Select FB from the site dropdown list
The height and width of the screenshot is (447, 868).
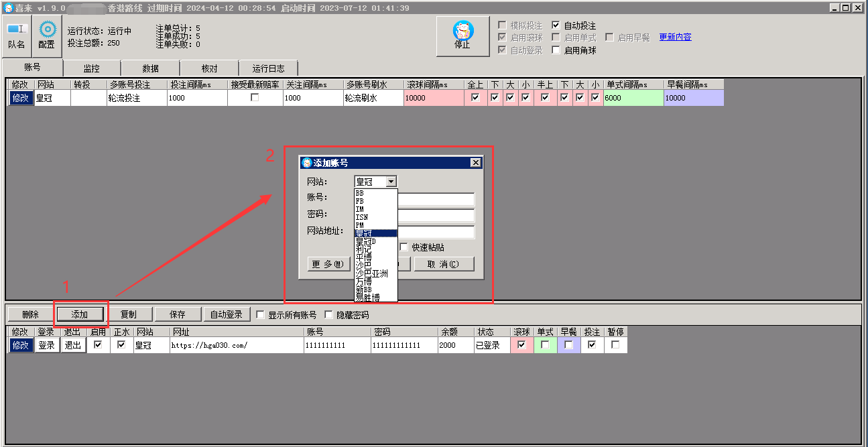tap(376, 201)
